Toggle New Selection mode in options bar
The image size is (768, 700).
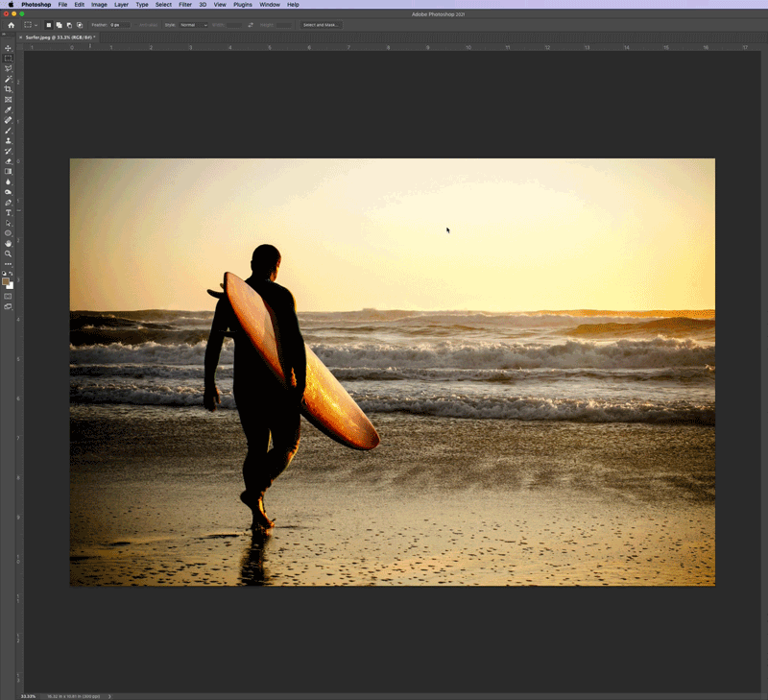point(49,26)
